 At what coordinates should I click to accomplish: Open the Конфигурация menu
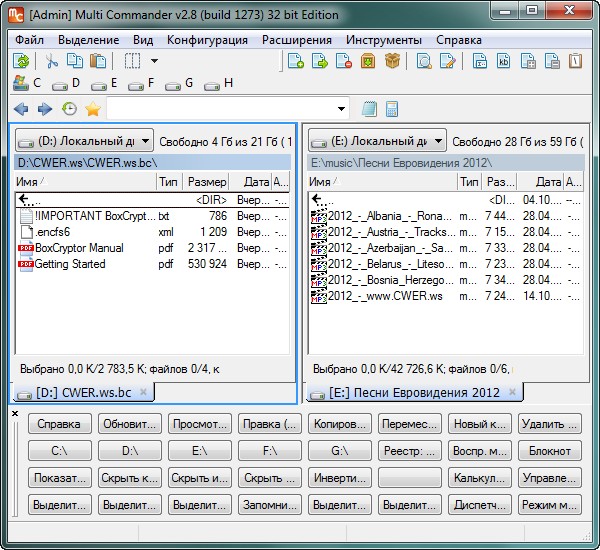[207, 40]
